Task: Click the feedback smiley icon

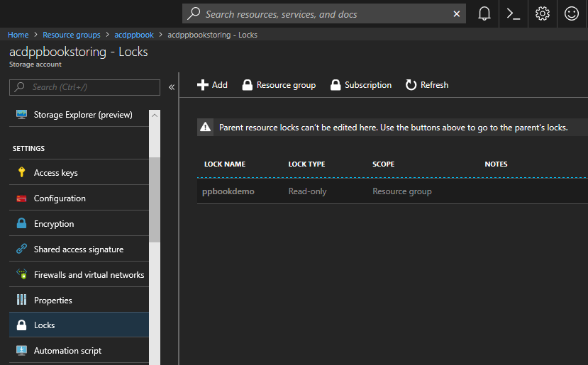Action: click(x=571, y=13)
